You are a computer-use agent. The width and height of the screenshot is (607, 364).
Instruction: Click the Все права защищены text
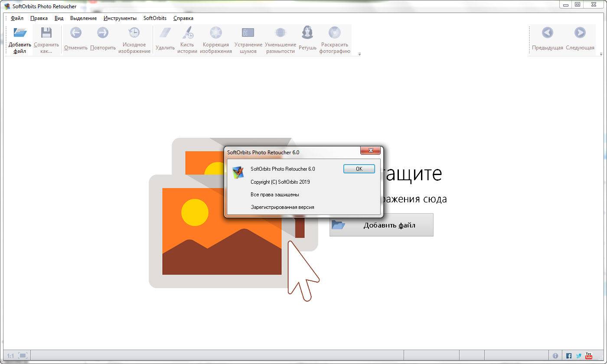[x=275, y=195]
